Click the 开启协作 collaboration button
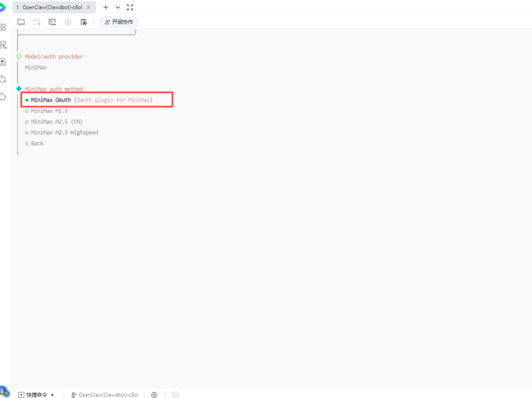 119,22
